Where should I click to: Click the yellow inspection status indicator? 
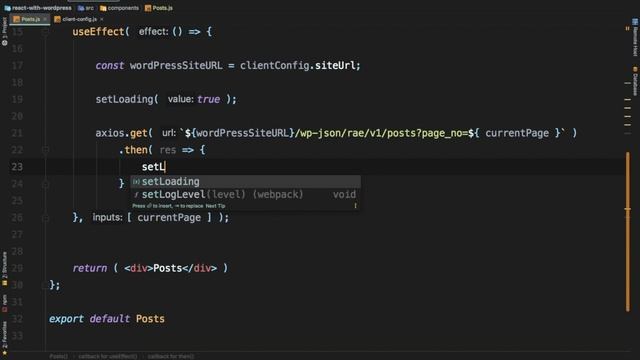coord(627,29)
